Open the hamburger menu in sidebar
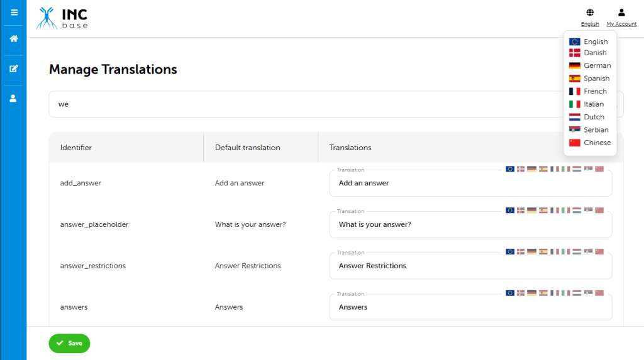Viewport: 644px width, 360px height. click(14, 12)
